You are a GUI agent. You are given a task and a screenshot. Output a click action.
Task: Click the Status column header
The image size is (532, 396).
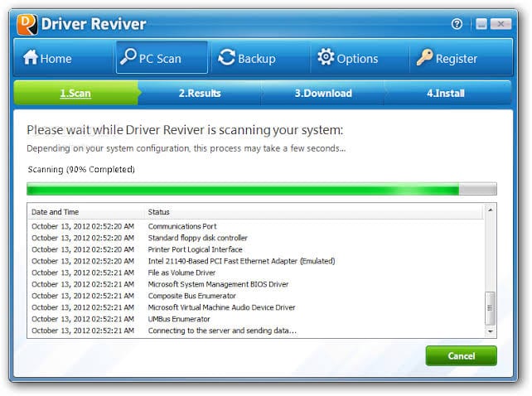[159, 212]
